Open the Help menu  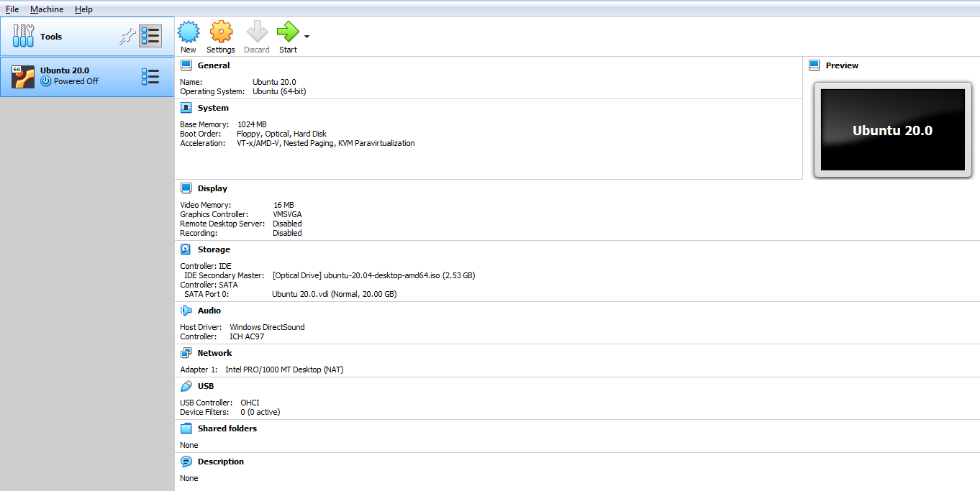click(83, 9)
